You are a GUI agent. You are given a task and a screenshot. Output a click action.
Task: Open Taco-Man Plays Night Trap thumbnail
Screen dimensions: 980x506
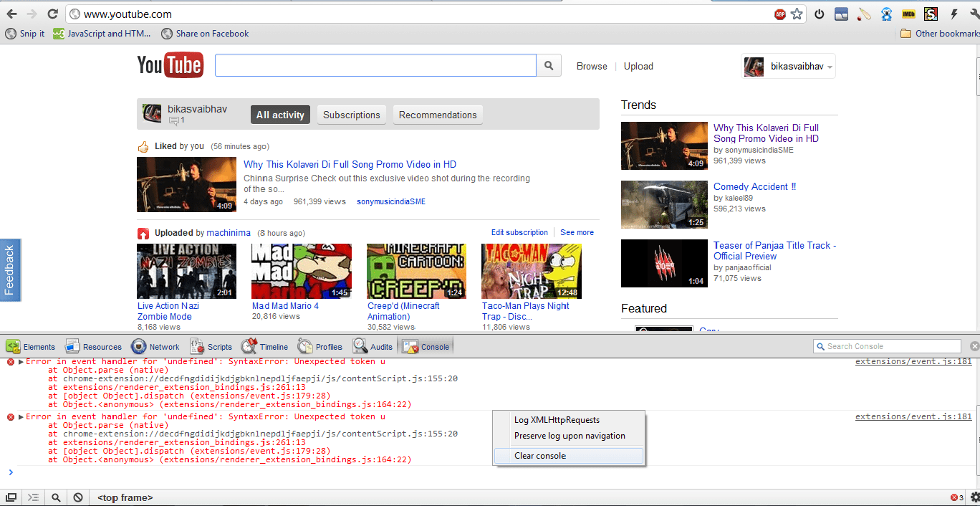pos(532,271)
